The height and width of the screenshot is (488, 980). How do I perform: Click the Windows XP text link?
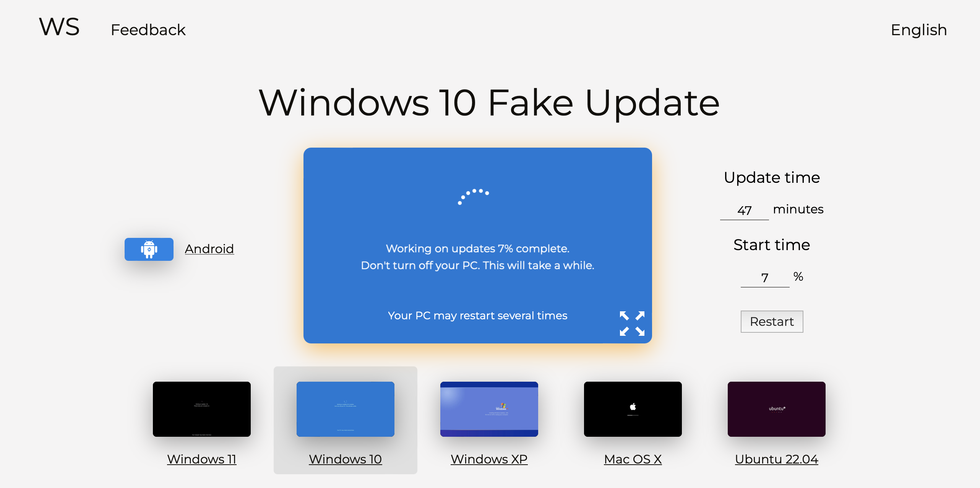(489, 459)
